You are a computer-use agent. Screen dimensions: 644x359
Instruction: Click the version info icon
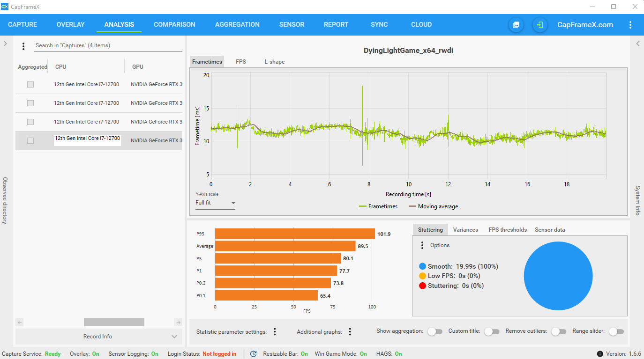600,354
